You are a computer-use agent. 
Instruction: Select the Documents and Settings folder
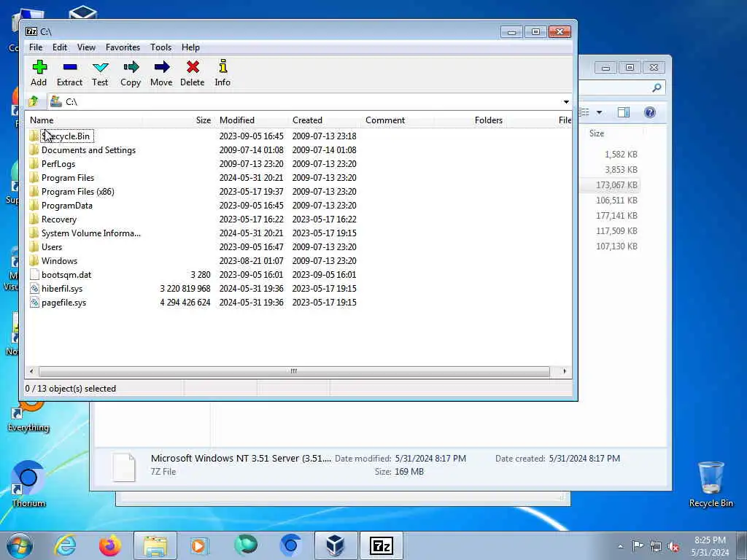(88, 150)
